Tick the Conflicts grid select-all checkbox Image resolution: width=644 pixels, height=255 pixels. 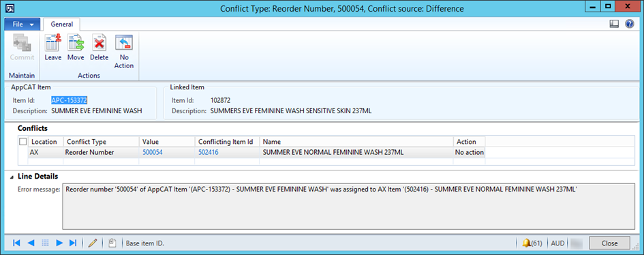pyautogui.click(x=23, y=142)
